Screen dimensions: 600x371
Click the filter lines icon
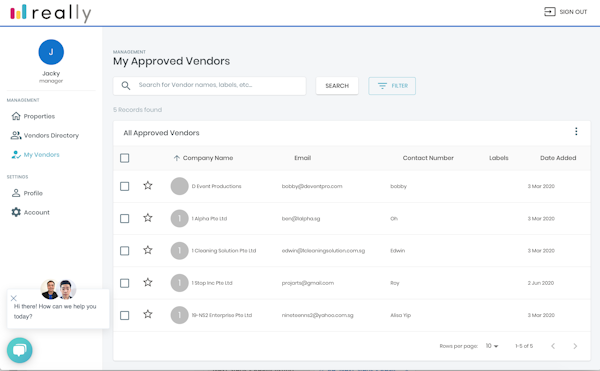(x=382, y=86)
